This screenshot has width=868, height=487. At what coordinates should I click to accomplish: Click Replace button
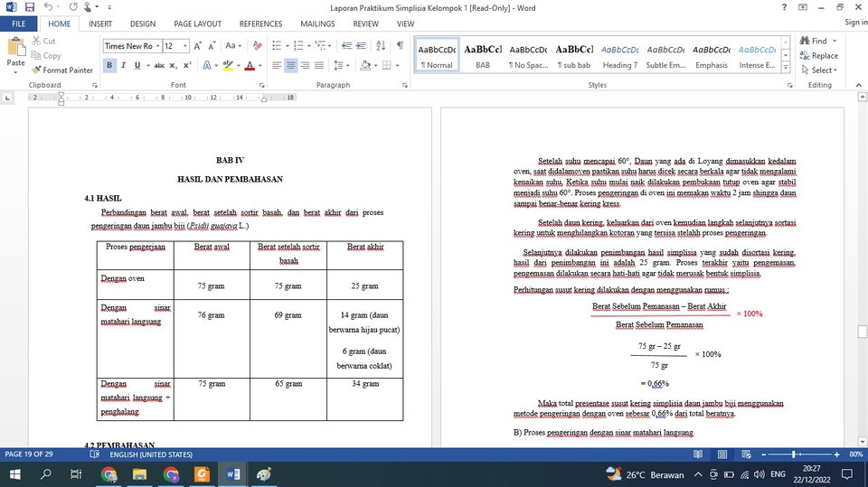[x=819, y=55]
